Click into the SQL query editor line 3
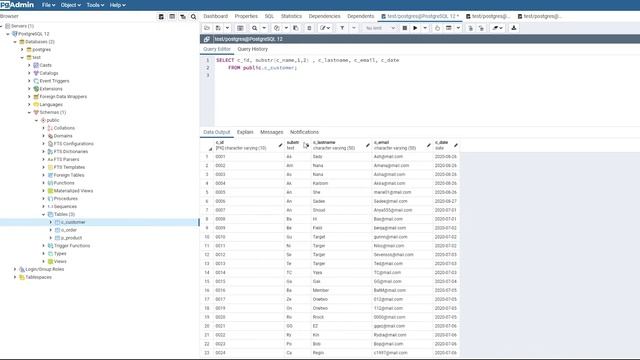The image size is (640, 360). tap(427, 76)
